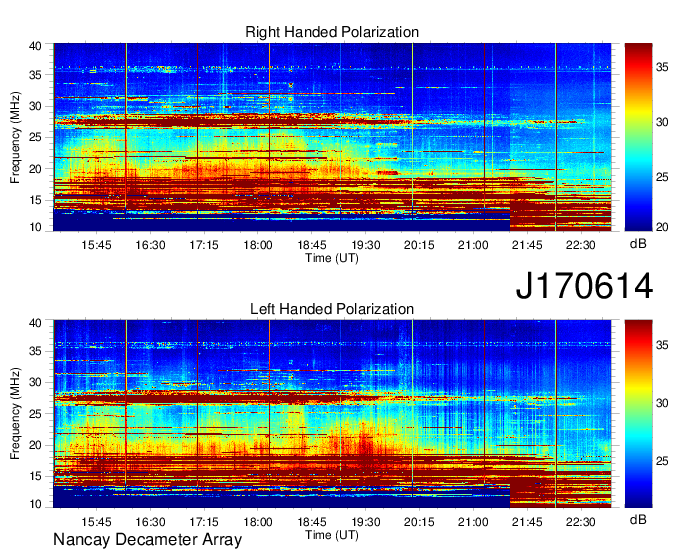
Task: Click the 30 dB value on the Left Handed plot's colorbar
Action: (662, 403)
